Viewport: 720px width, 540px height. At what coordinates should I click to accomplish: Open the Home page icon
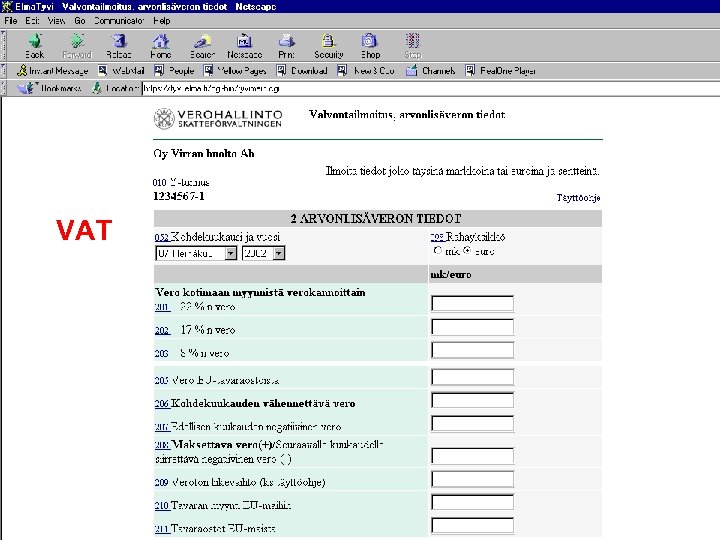[161, 46]
